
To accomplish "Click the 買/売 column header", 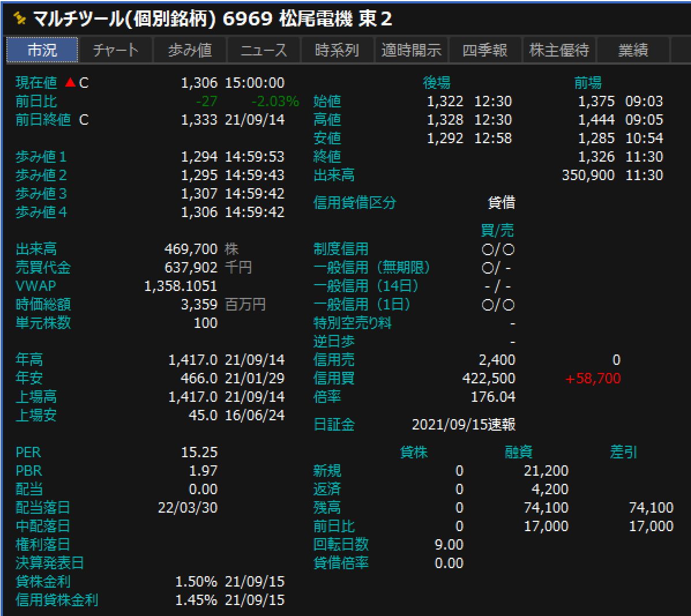I will click(x=498, y=230).
